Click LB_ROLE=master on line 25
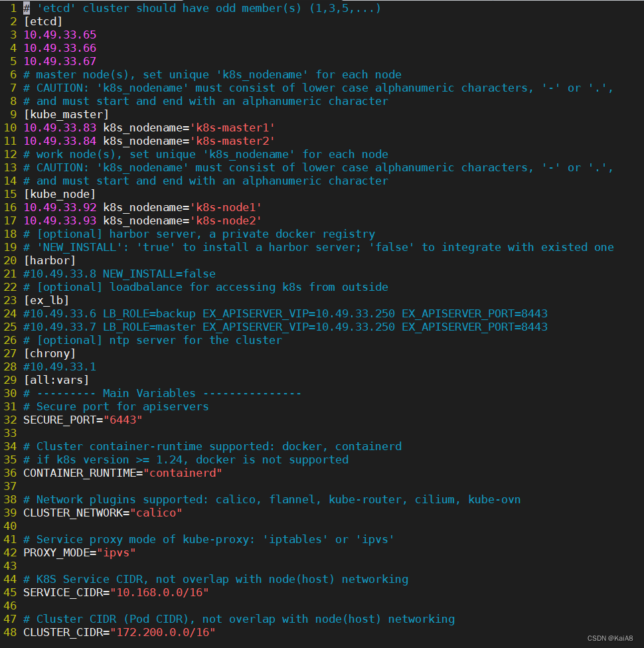The height and width of the screenshot is (648, 644). coord(149,327)
